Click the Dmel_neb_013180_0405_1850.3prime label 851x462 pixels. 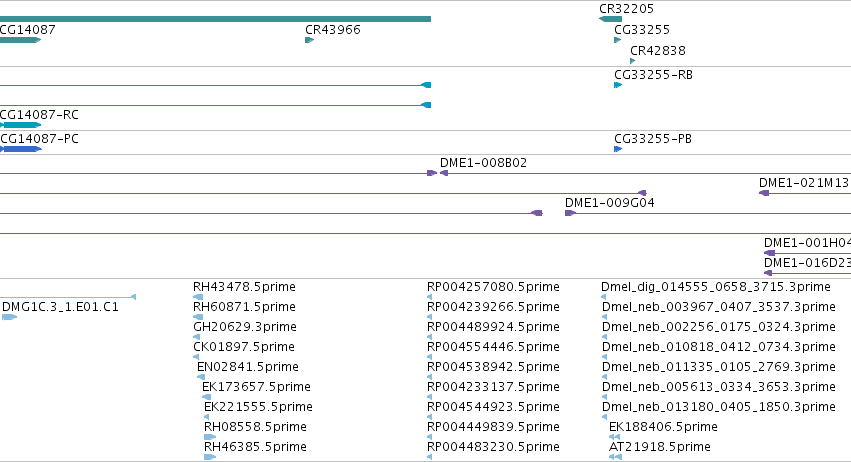coord(719,407)
